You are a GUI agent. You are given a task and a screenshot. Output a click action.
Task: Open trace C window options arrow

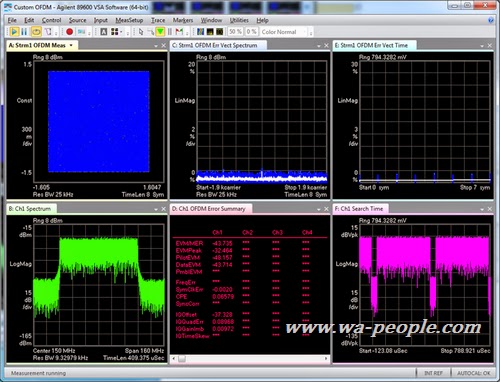point(319,46)
